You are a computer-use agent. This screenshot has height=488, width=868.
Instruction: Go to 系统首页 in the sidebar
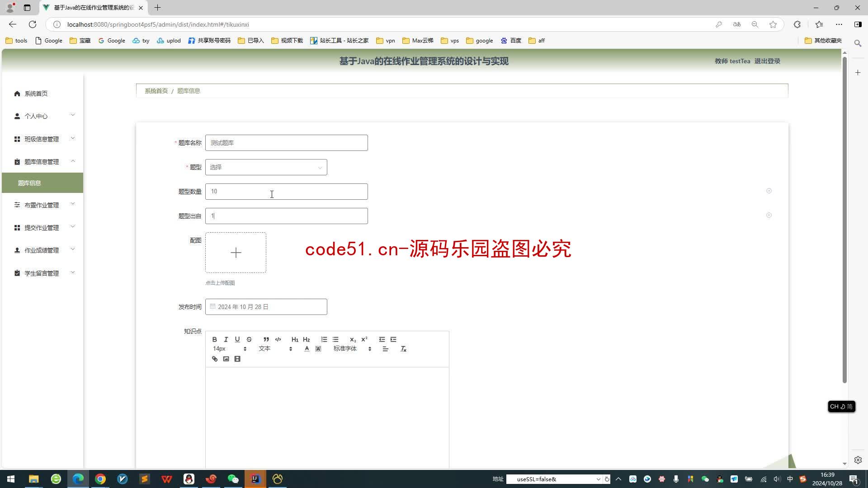click(42, 94)
